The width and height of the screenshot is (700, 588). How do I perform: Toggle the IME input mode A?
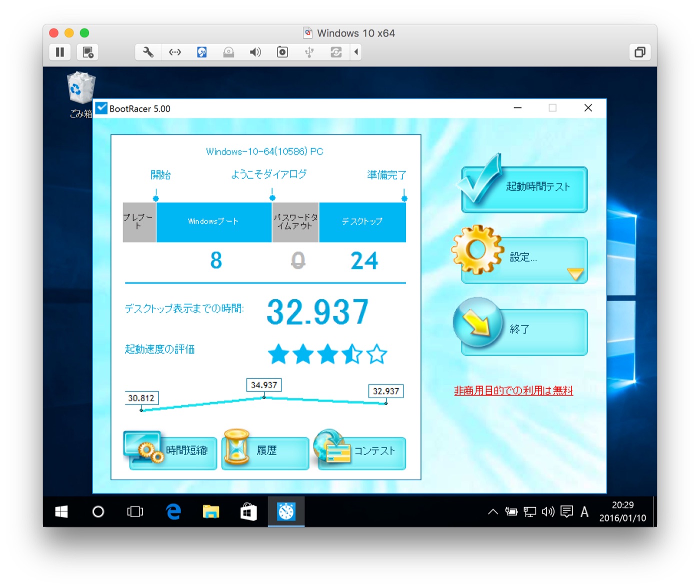[584, 512]
